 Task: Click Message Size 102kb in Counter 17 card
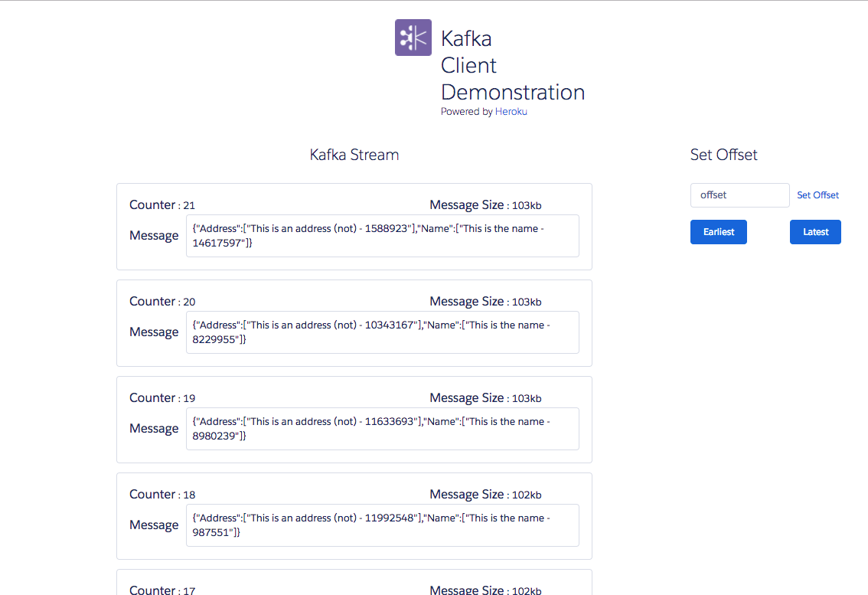[485, 590]
